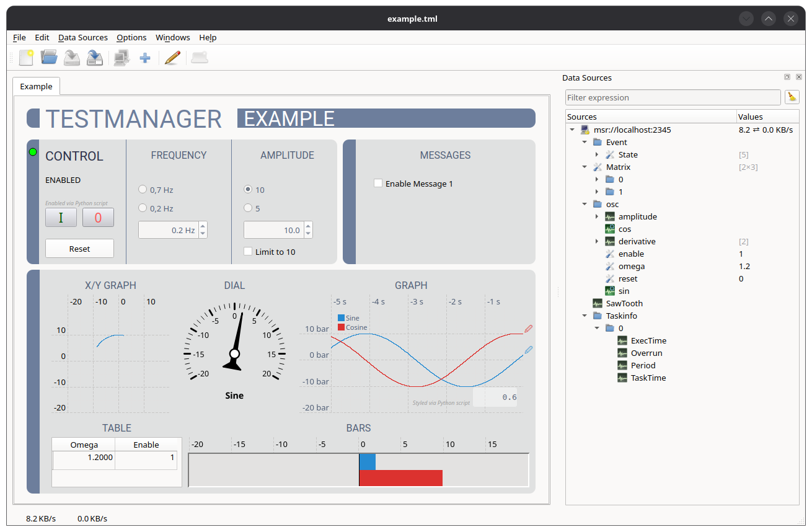Open the Windows menu
Screen dimensions: 812x532
173,38
